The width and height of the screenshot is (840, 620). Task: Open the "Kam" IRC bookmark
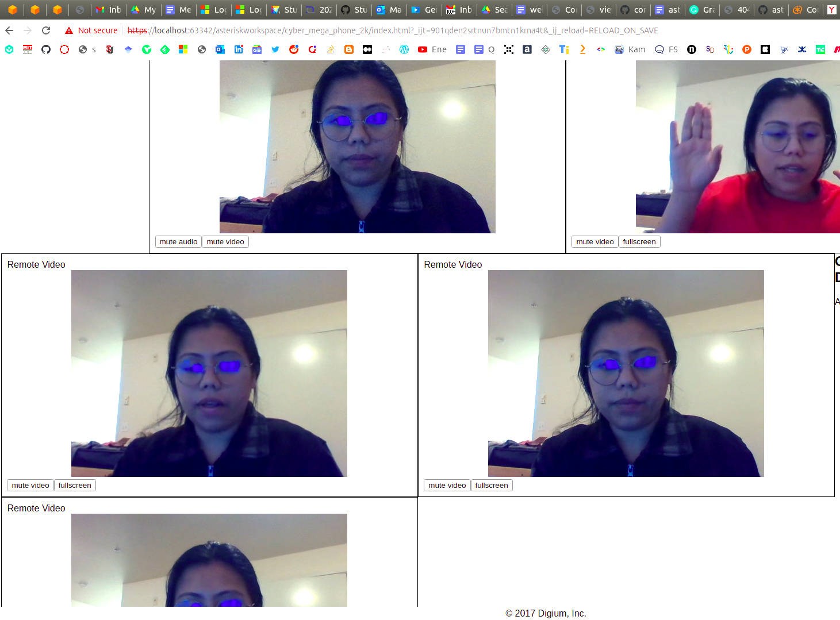pyautogui.click(x=630, y=49)
